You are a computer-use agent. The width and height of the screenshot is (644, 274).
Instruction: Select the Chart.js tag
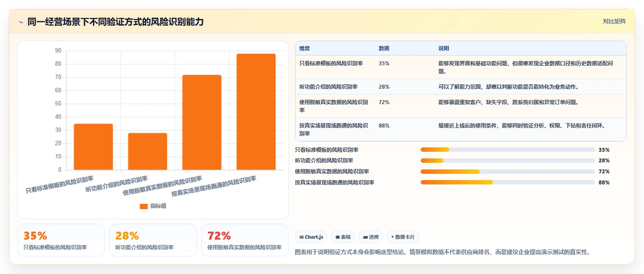pyautogui.click(x=311, y=237)
